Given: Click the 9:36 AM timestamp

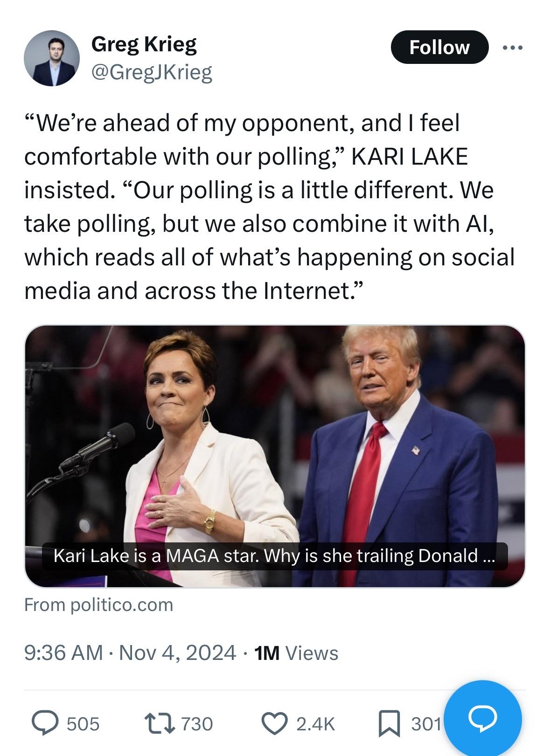Looking at the screenshot, I should point(63,652).
